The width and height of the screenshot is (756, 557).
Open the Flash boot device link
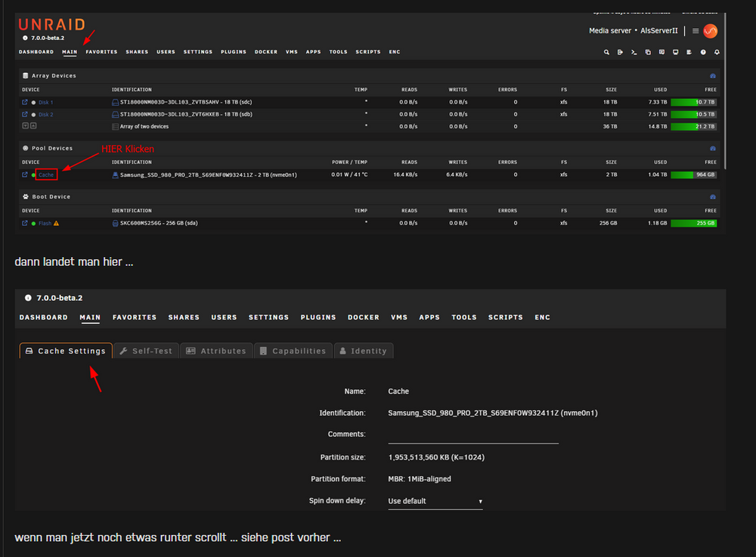pos(45,224)
